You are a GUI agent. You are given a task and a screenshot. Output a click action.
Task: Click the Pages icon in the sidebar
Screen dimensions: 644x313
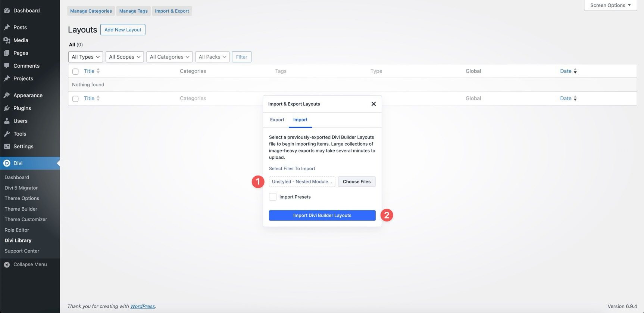(x=7, y=53)
